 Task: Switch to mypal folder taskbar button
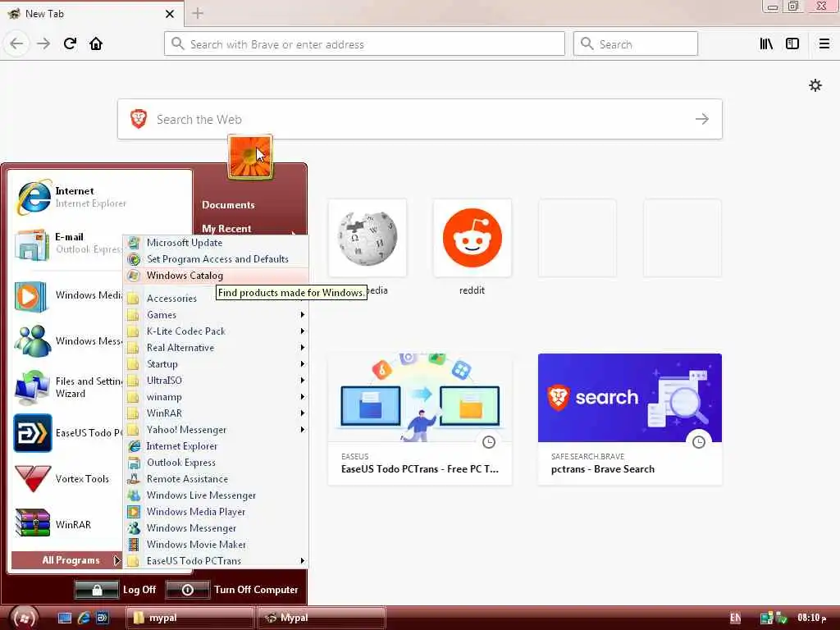point(189,619)
